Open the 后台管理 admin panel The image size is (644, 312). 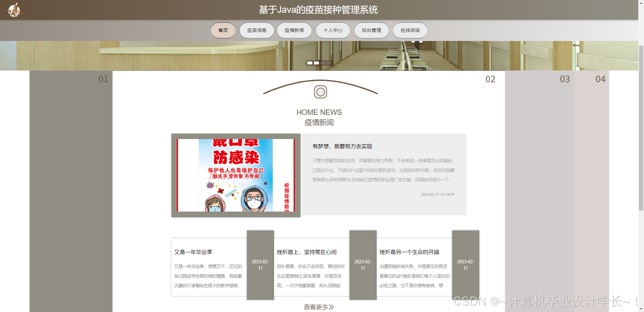[371, 30]
